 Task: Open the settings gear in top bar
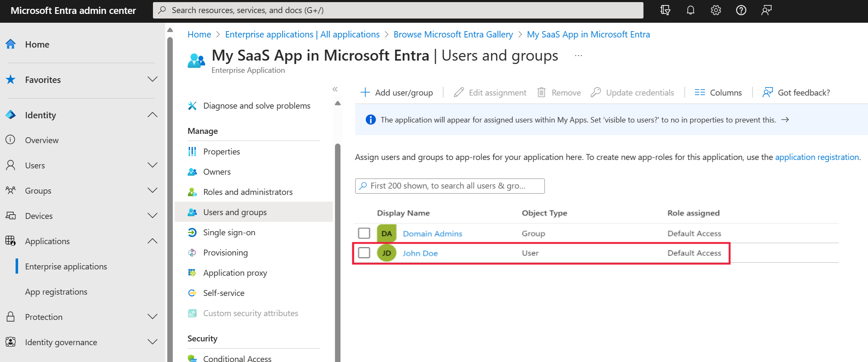716,10
